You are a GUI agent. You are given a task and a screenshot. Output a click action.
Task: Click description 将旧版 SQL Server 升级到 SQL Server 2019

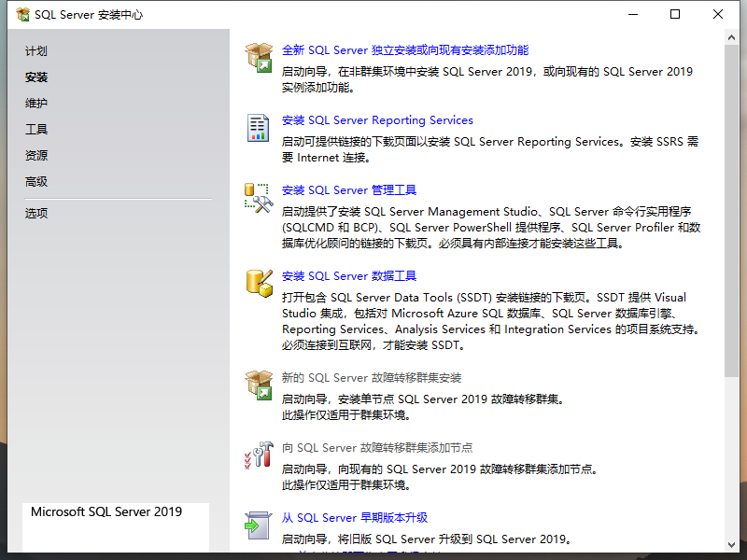(x=427, y=539)
